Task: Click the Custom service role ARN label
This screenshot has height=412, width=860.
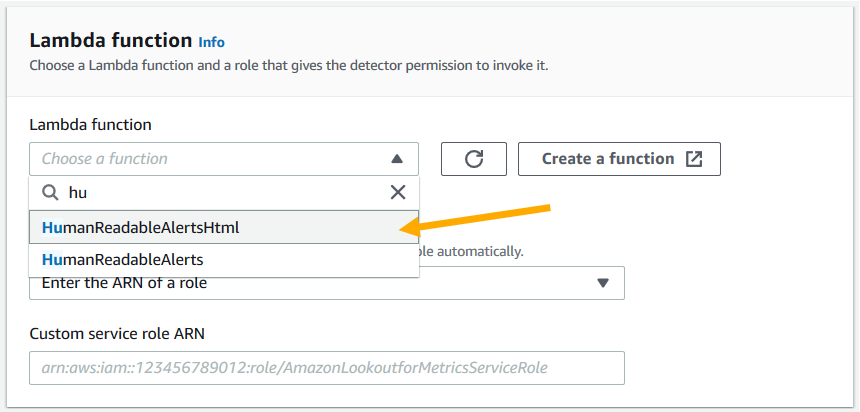Action: 117,334
